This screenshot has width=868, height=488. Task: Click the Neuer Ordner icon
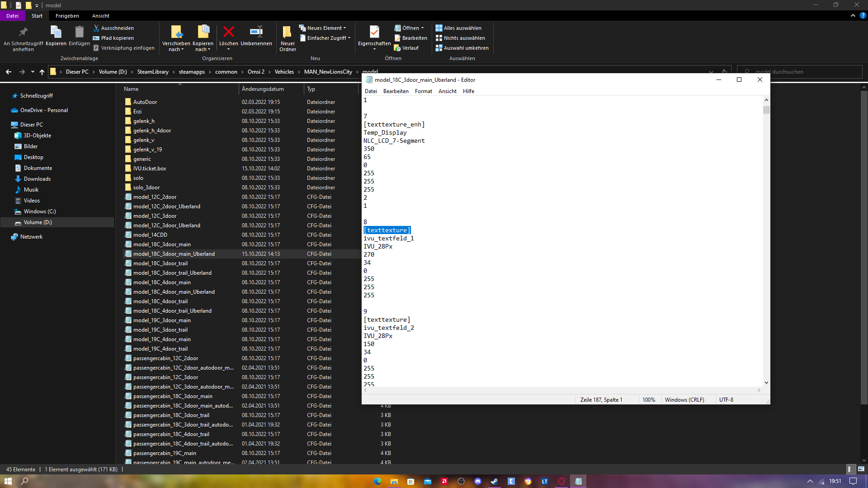288,32
